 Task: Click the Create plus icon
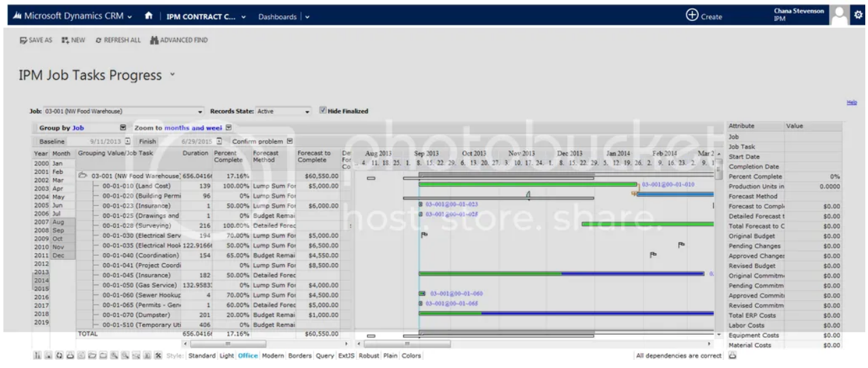point(692,16)
